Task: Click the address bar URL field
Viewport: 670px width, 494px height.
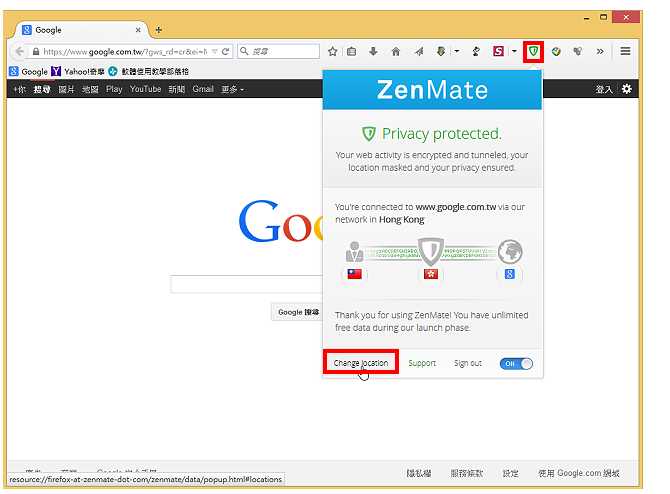Action: [124, 52]
